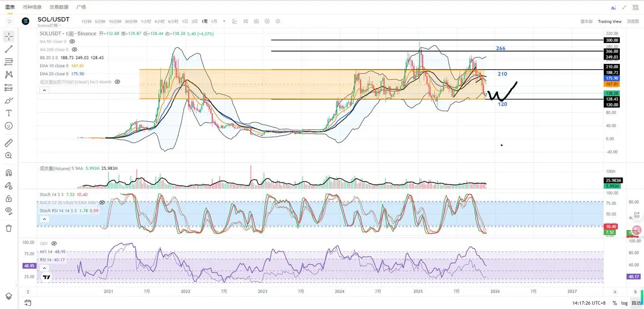Select the brush drawing tool

[9, 100]
